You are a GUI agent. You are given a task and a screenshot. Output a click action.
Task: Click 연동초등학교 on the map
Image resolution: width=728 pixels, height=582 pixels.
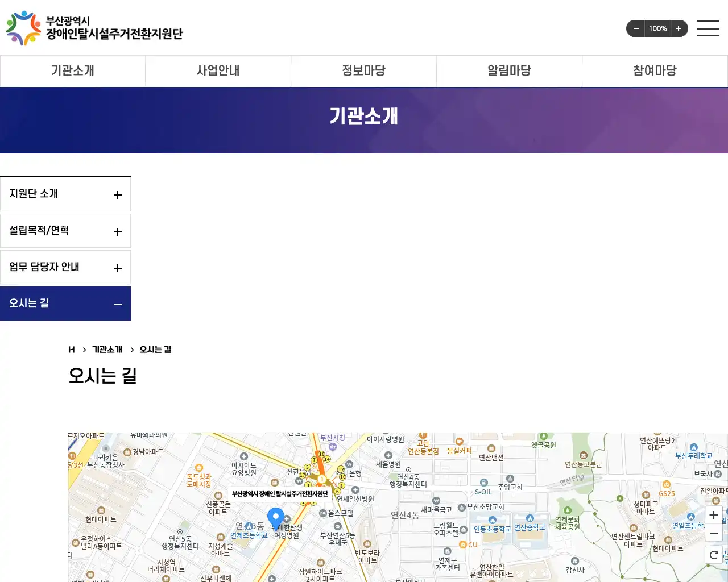click(x=493, y=529)
